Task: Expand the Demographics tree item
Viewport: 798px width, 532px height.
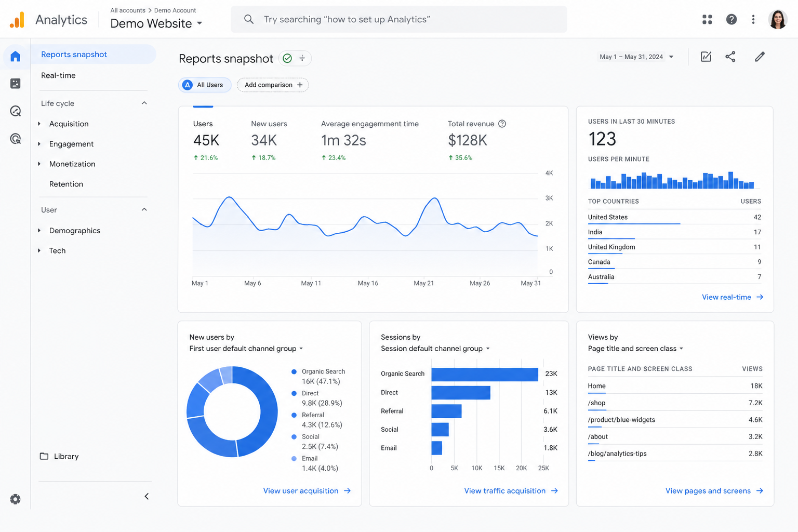Action: [x=39, y=230]
